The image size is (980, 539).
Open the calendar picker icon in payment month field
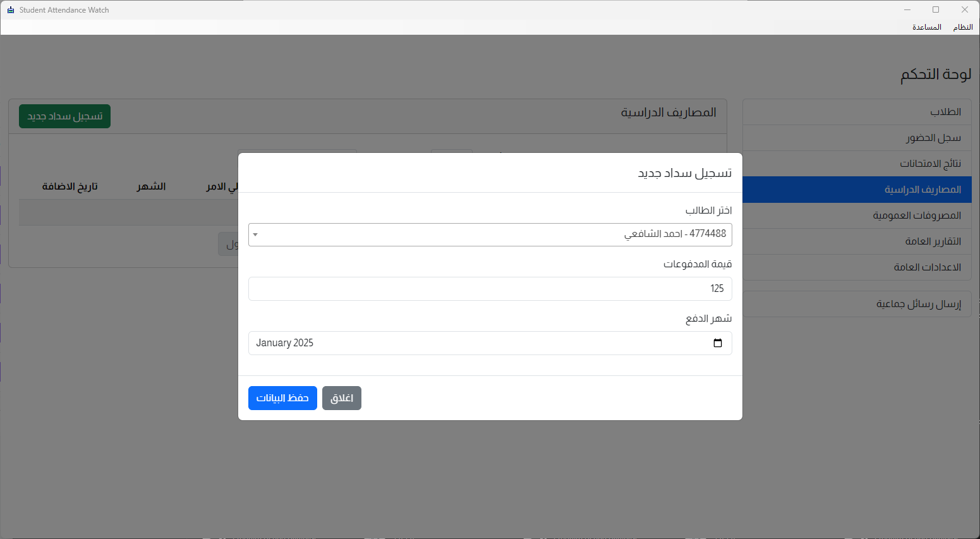[717, 343]
